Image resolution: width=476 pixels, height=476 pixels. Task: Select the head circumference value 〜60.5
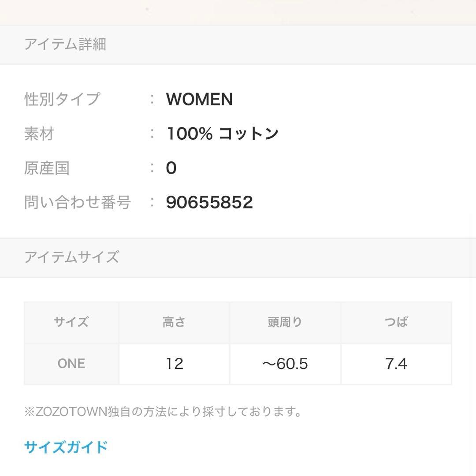click(285, 363)
